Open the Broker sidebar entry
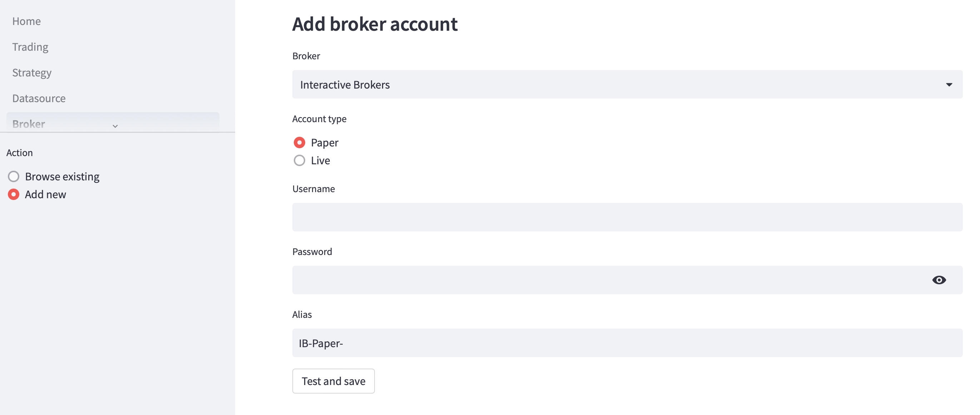Viewport: 980px width, 415px height. (29, 124)
